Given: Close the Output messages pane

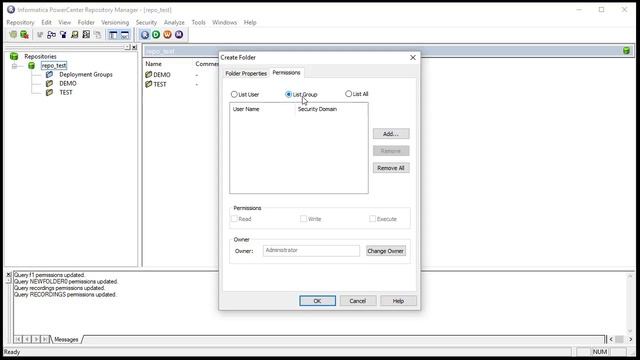Looking at the screenshot, I should click(9, 275).
